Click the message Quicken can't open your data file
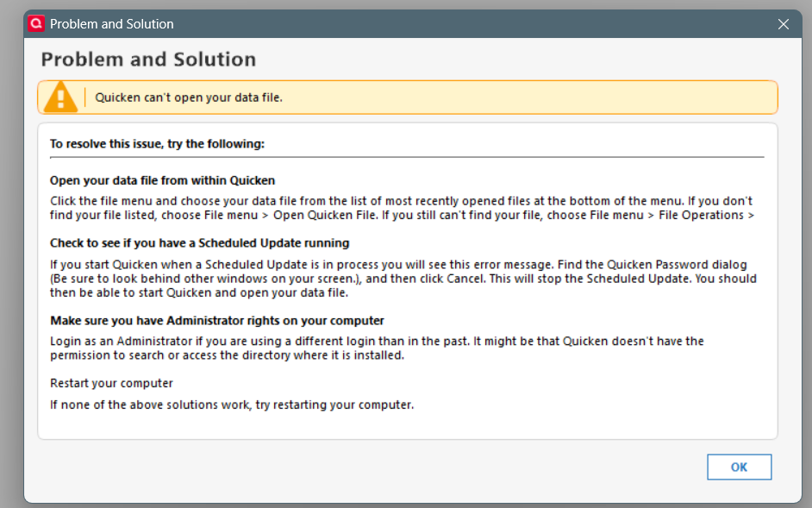 point(189,97)
